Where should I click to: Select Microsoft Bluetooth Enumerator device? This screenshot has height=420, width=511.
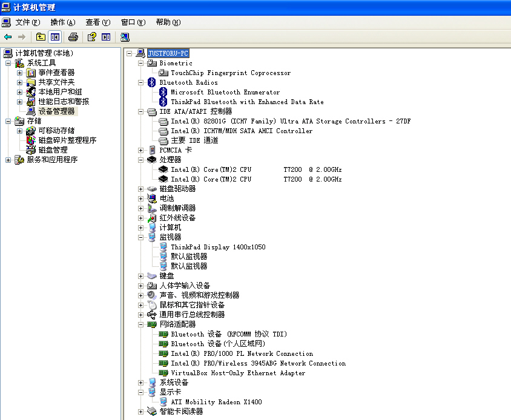pyautogui.click(x=225, y=92)
